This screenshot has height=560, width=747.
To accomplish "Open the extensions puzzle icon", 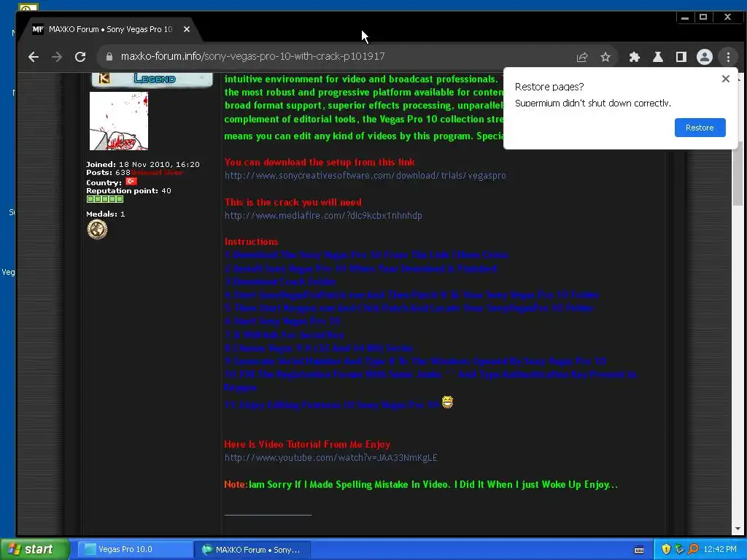I will pyautogui.click(x=634, y=57).
